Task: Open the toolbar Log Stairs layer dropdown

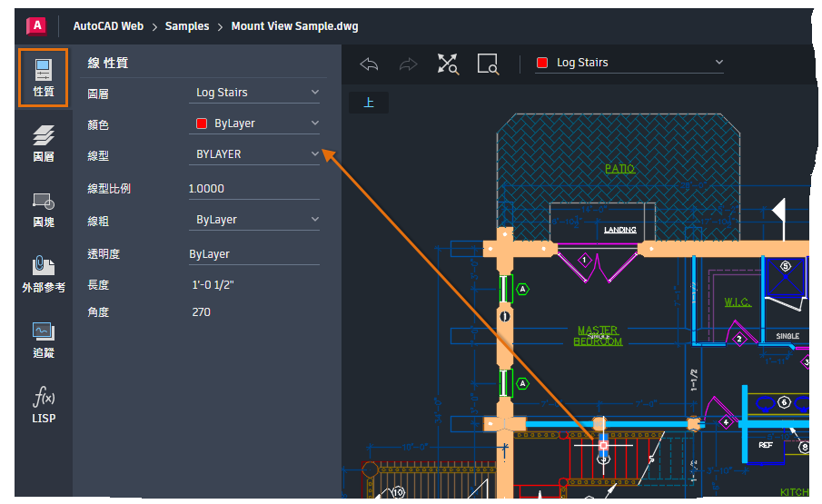Action: pos(629,63)
